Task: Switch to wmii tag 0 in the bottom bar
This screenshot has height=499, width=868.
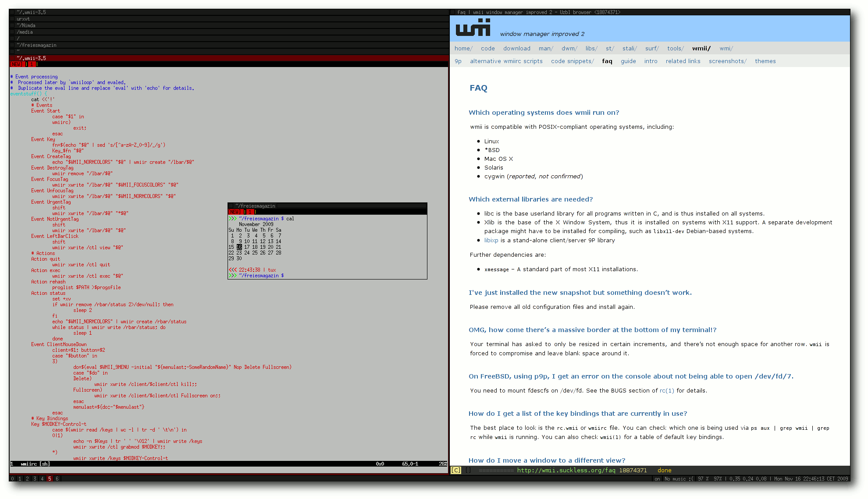Action: tap(12, 479)
